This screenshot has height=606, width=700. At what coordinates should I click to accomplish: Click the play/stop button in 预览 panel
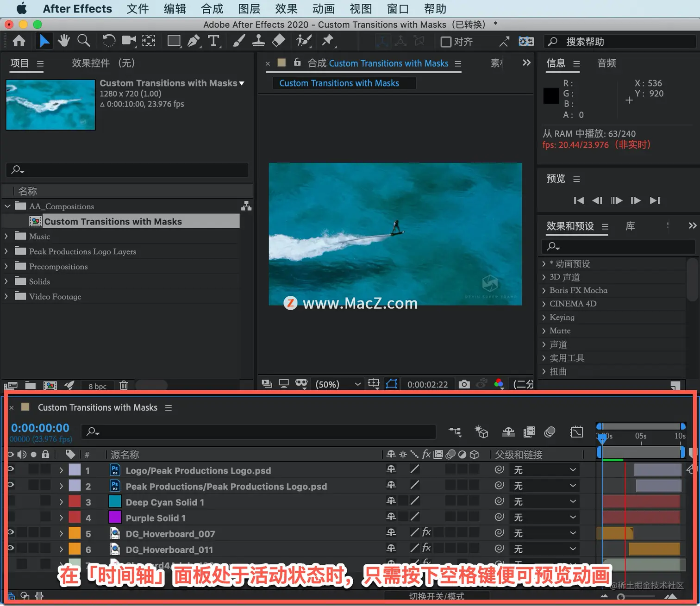pyautogui.click(x=616, y=200)
